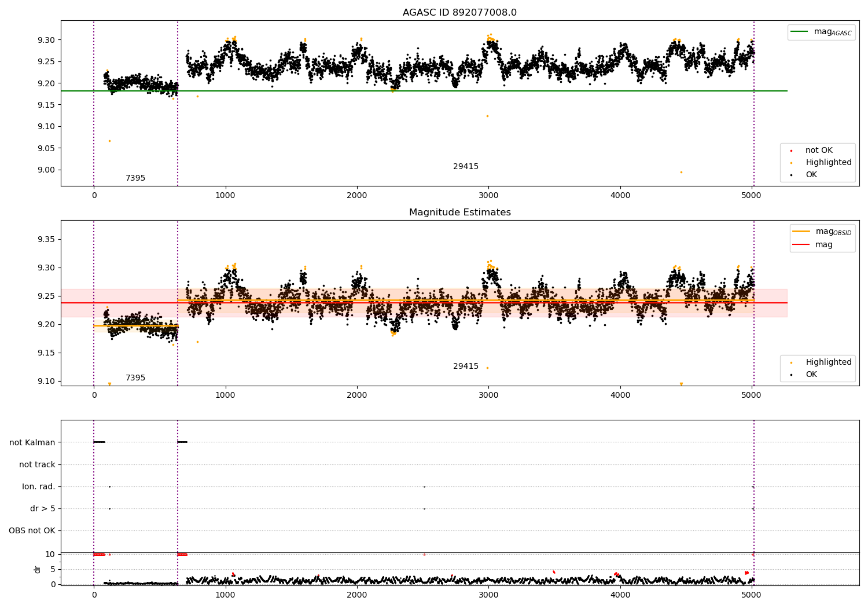The image size is (868, 608).
Task: Click '9.30' tick on the top plot
Action: click(46, 40)
